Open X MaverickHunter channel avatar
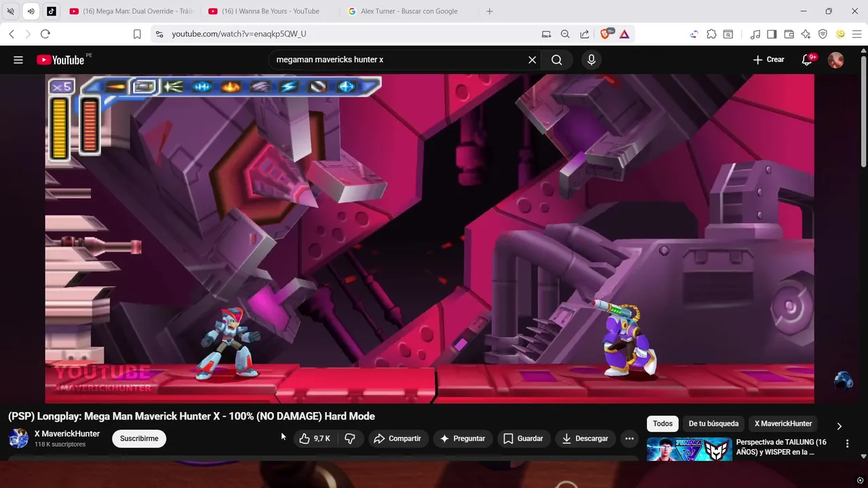The image size is (868, 488). click(18, 439)
